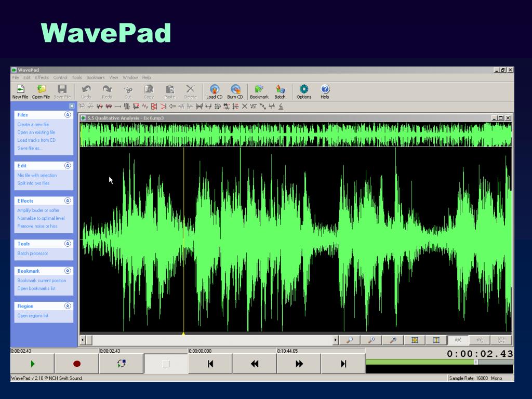Stop playback with the Stop button
The width and height of the screenshot is (532, 399).
pyautogui.click(x=166, y=364)
